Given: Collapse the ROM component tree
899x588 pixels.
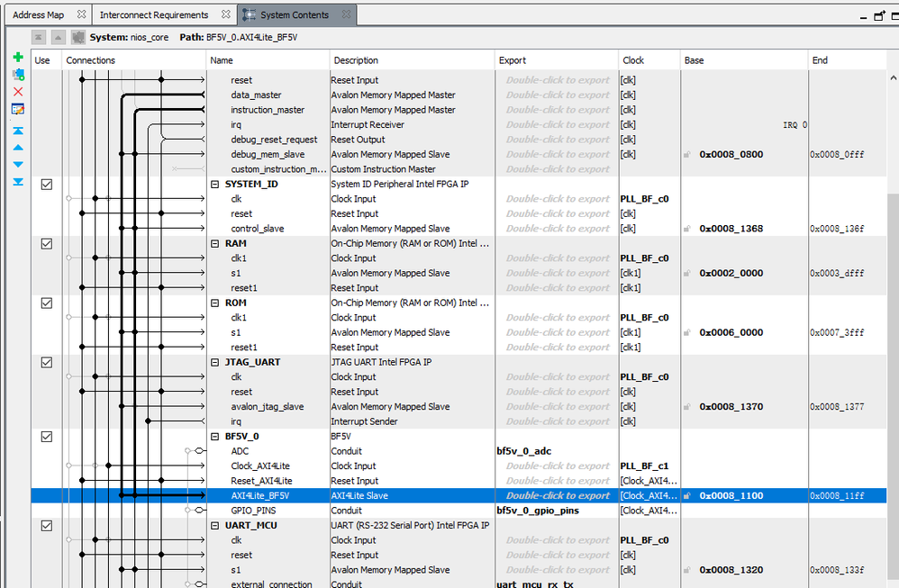Looking at the screenshot, I should click(215, 303).
